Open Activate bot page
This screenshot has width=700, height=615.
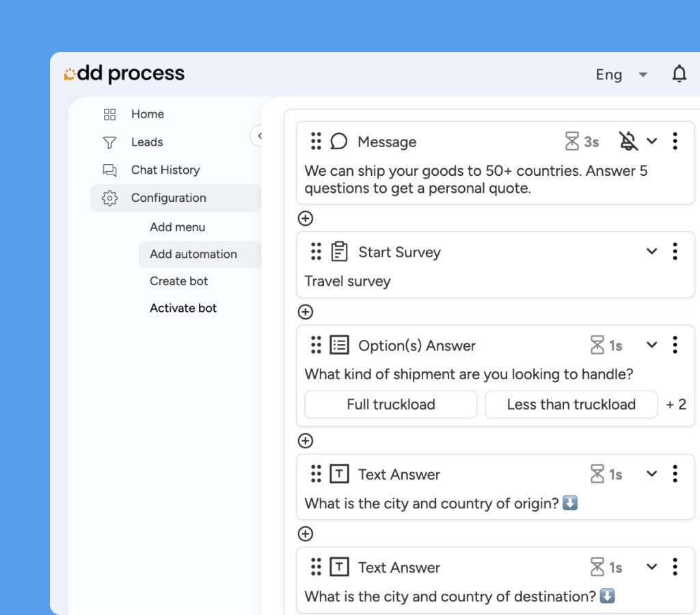click(183, 308)
